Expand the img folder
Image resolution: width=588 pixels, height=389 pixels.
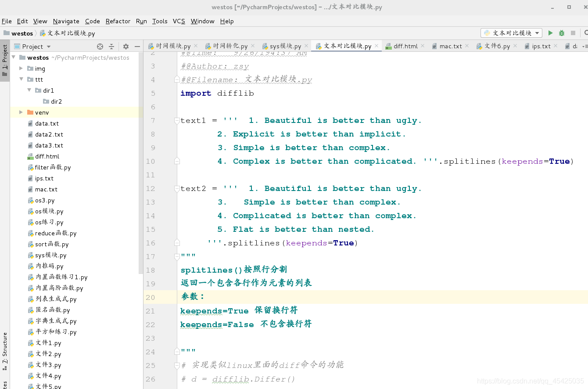point(21,68)
